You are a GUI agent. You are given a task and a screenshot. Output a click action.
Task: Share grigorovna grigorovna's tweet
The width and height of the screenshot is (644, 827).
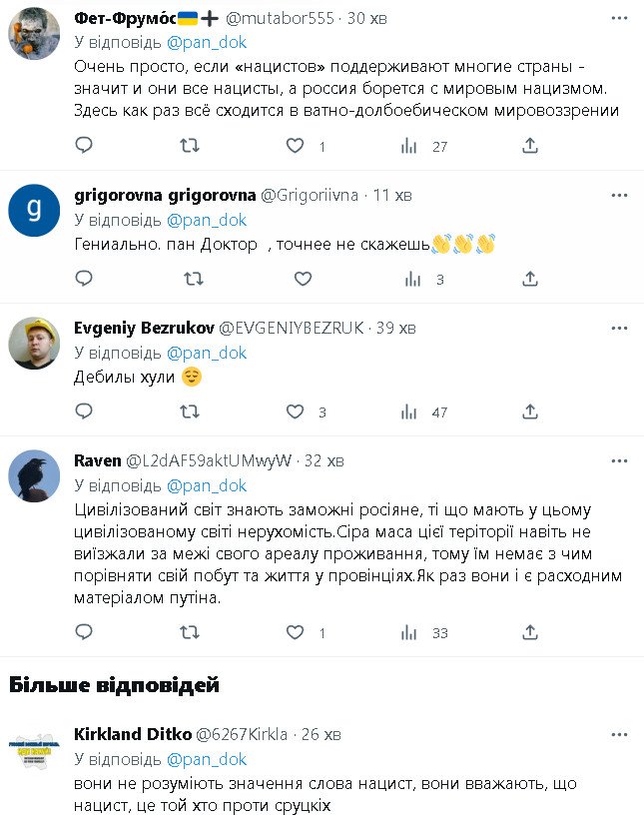click(x=530, y=280)
